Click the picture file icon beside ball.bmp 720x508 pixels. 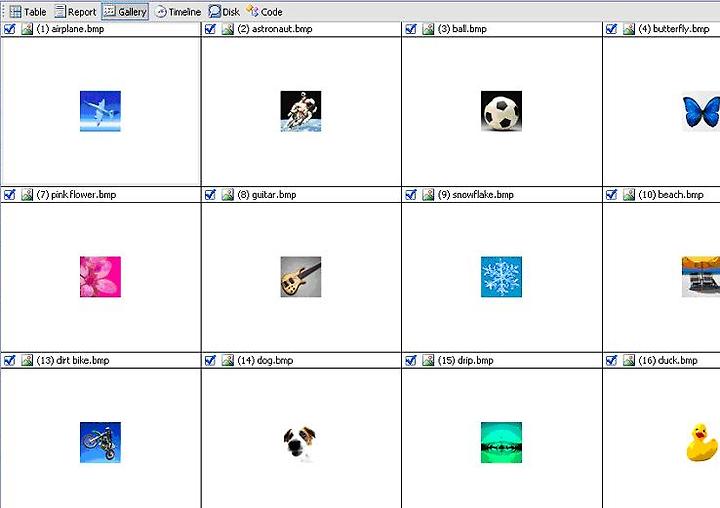(428, 29)
